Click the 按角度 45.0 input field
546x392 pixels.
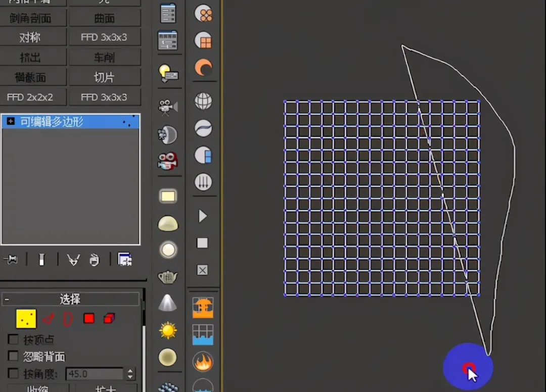(x=94, y=374)
